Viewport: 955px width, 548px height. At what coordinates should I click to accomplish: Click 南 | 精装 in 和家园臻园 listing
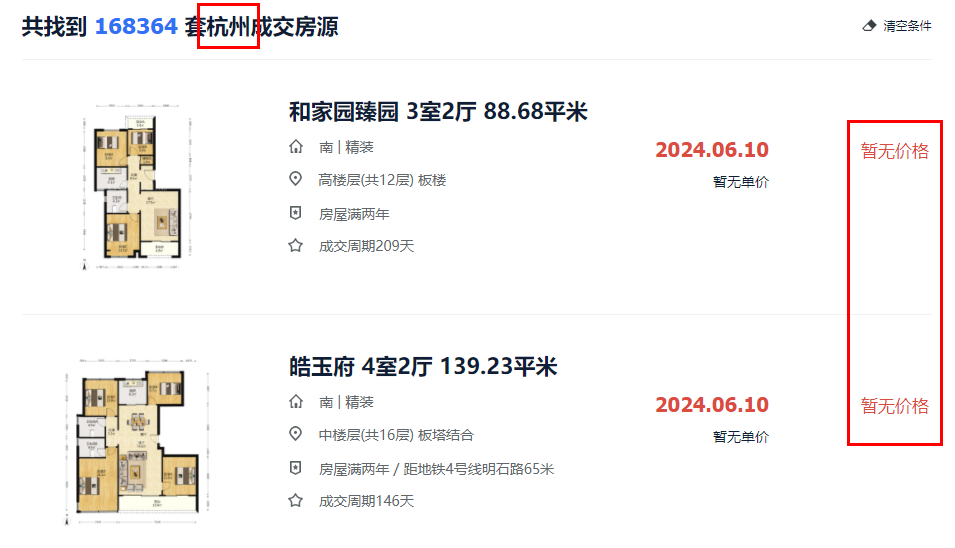[x=347, y=147]
